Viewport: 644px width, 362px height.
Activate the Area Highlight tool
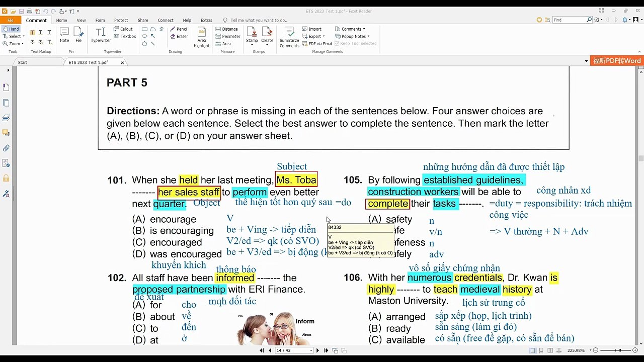(201, 37)
